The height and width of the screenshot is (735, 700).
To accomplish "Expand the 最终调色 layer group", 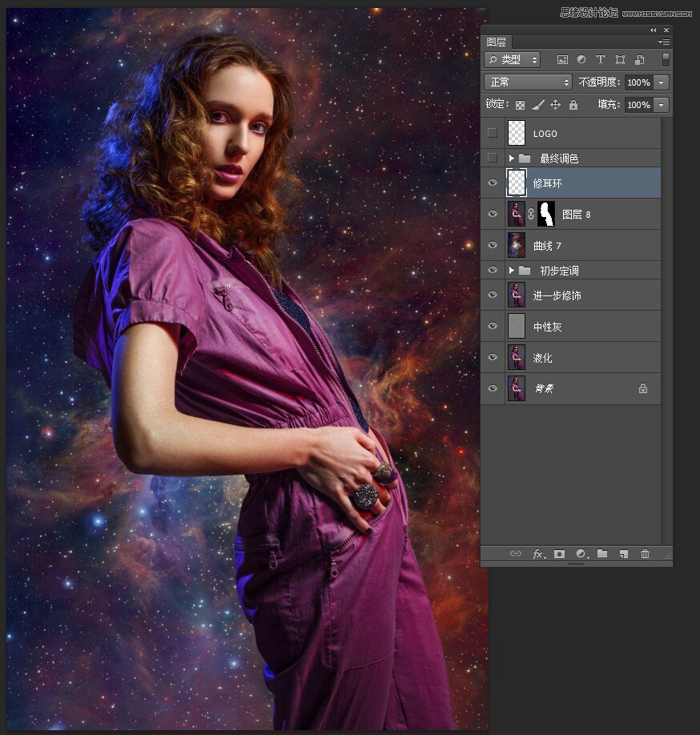I will (x=512, y=159).
